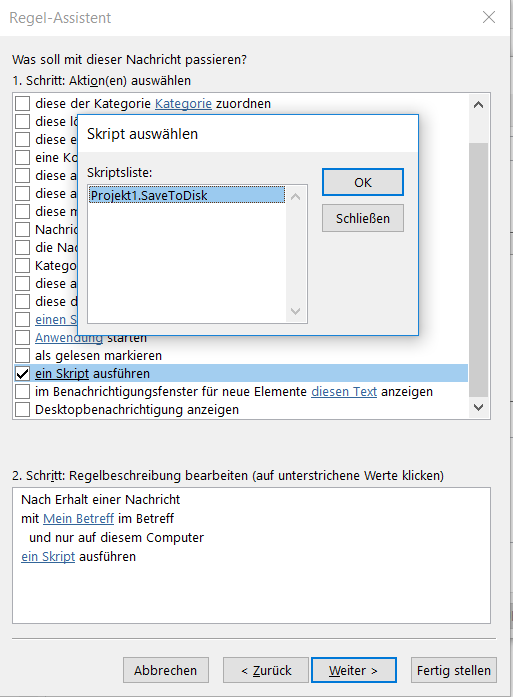Select Projekt1.SaveToDisk in the script list
513x697 pixels.
tap(187, 195)
